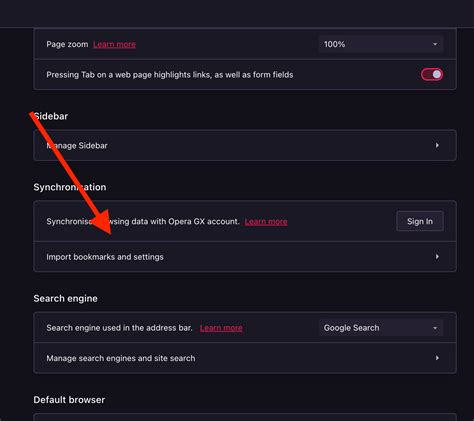Click the Sidebar section heading
The height and width of the screenshot is (421, 474).
click(51, 116)
